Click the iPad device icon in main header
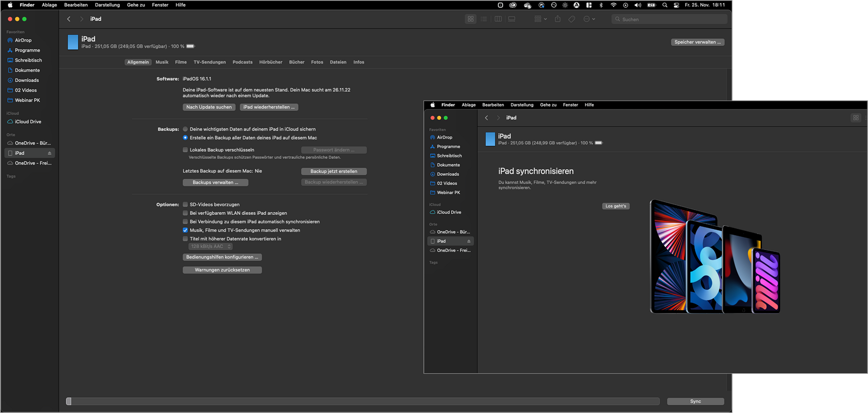This screenshot has height=413, width=868. tap(73, 42)
